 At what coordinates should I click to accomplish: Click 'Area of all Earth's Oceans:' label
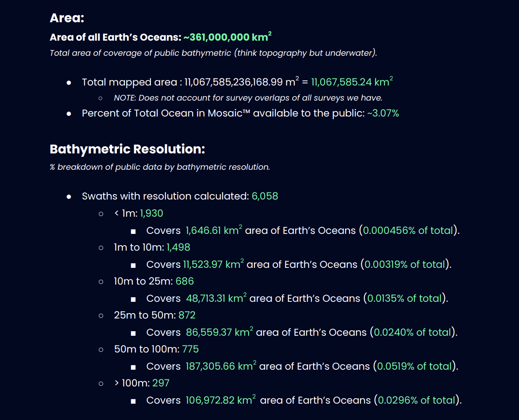[115, 37]
